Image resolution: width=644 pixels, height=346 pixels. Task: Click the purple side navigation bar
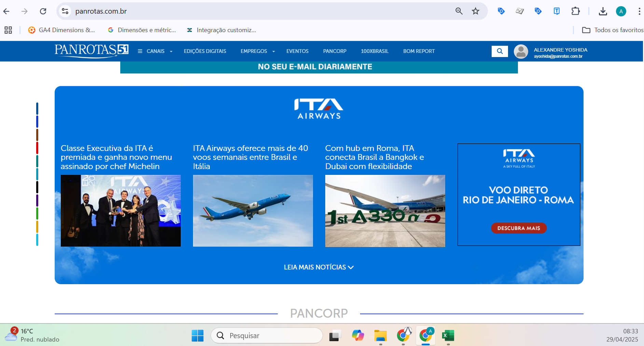click(37, 200)
